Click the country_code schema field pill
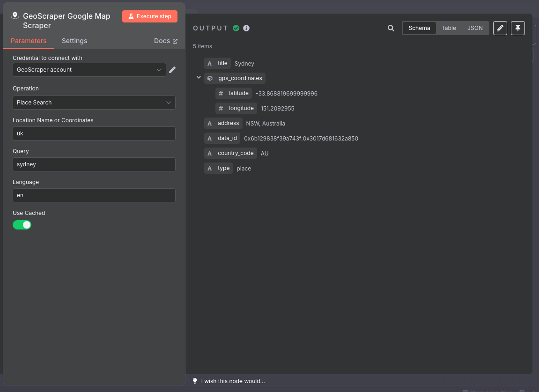 [230, 153]
